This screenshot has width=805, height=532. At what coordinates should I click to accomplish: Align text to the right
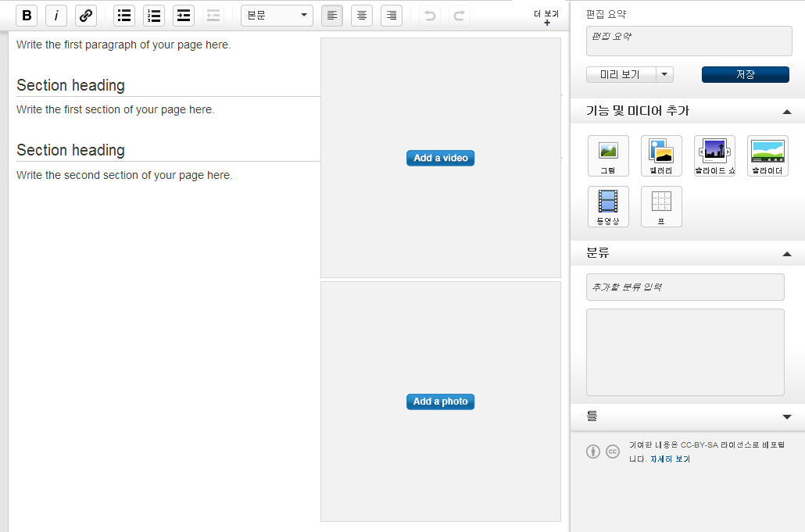pyautogui.click(x=392, y=16)
